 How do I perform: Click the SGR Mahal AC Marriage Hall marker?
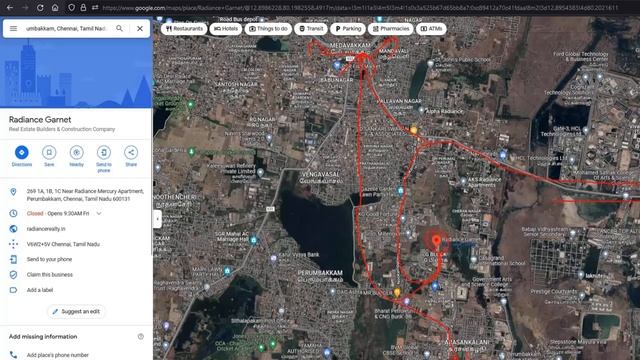(253, 240)
